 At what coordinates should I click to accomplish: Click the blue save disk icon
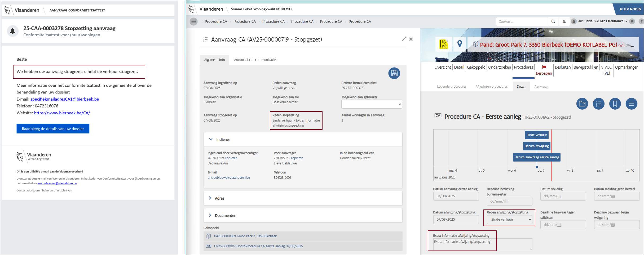(x=394, y=73)
